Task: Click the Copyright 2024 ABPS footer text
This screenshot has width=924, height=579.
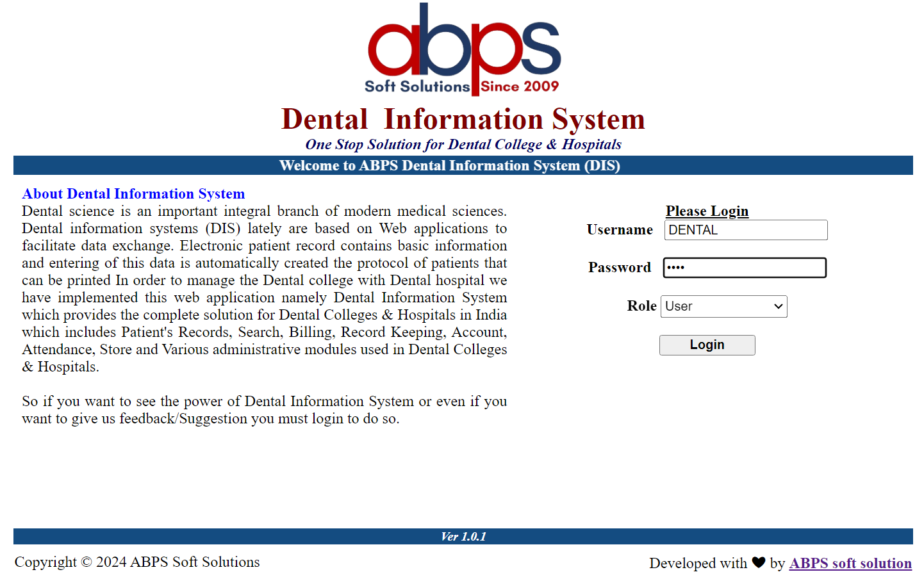Action: pos(137,562)
